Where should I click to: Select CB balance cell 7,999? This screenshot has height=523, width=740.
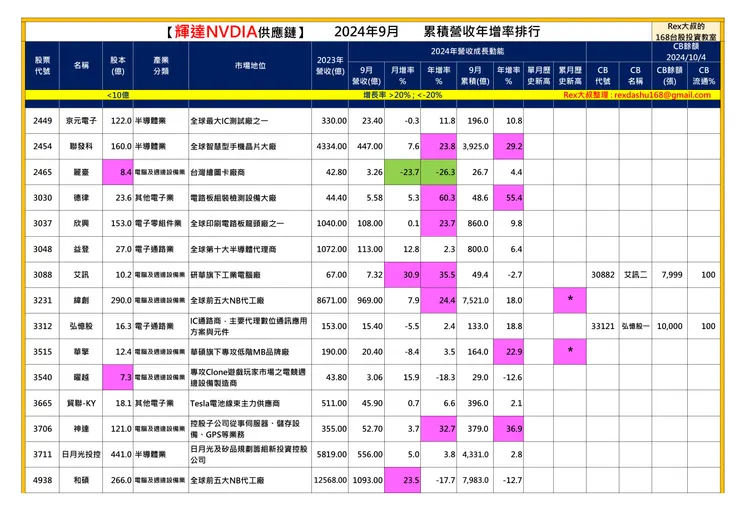(x=669, y=275)
